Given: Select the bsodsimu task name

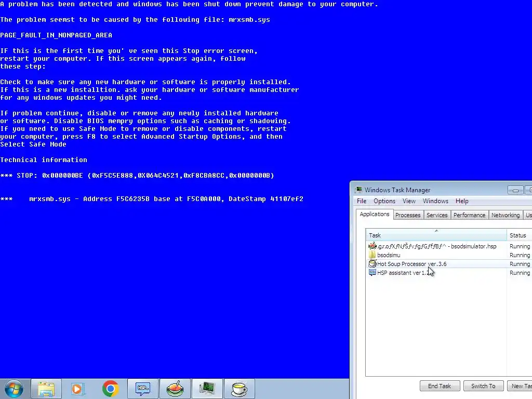Looking at the screenshot, I should point(389,255).
